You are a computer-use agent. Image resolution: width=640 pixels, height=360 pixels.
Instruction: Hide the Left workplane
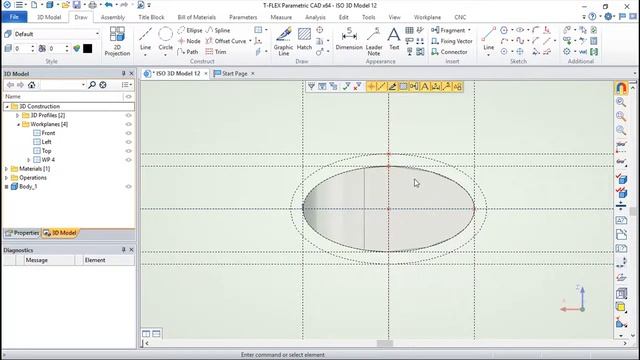click(129, 142)
